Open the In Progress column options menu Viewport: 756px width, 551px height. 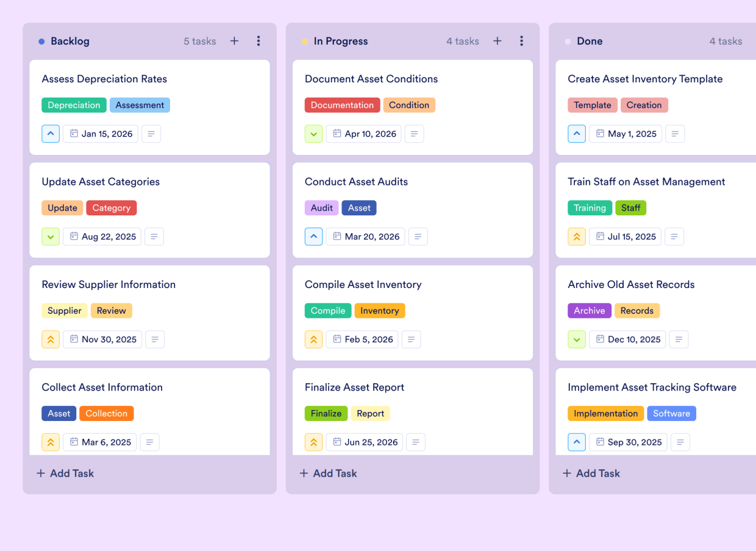(x=522, y=41)
